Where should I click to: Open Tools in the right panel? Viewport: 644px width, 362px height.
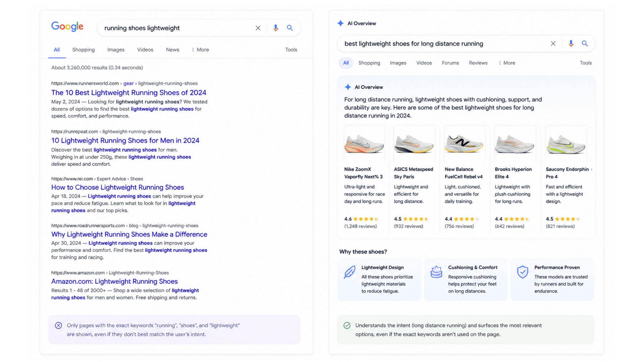tap(586, 63)
